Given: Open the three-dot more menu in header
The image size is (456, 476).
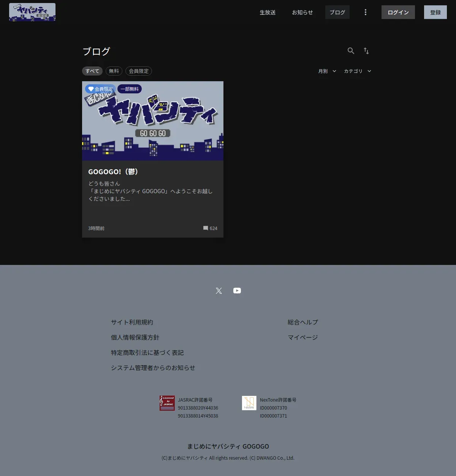Looking at the screenshot, I should 366,12.
